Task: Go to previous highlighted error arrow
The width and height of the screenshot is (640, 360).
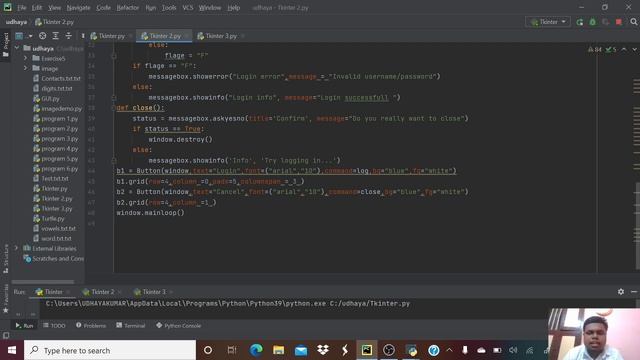Action: [x=624, y=49]
